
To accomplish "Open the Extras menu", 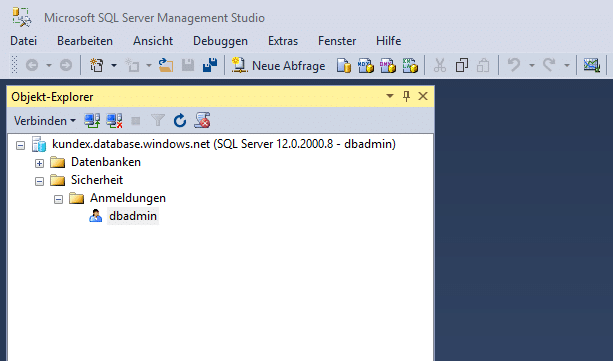I will tap(283, 41).
